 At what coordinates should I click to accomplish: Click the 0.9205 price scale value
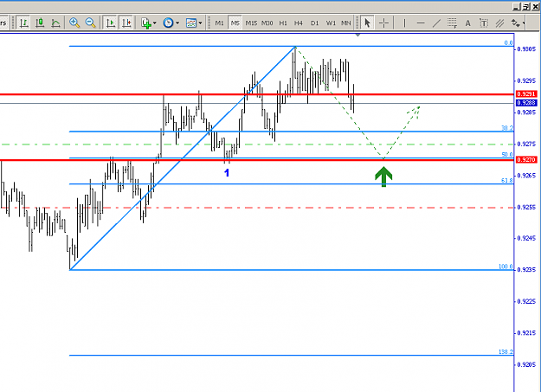(526, 364)
